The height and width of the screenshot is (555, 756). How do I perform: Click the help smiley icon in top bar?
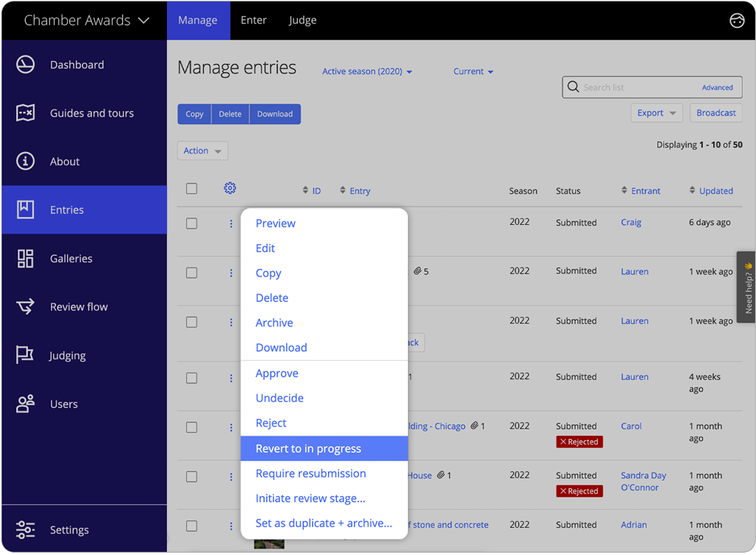[x=737, y=21]
